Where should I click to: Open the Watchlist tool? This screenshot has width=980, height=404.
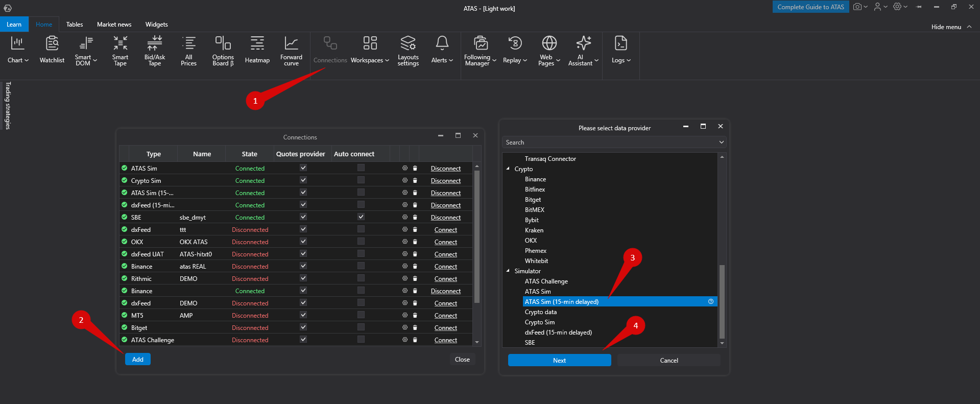pos(52,50)
